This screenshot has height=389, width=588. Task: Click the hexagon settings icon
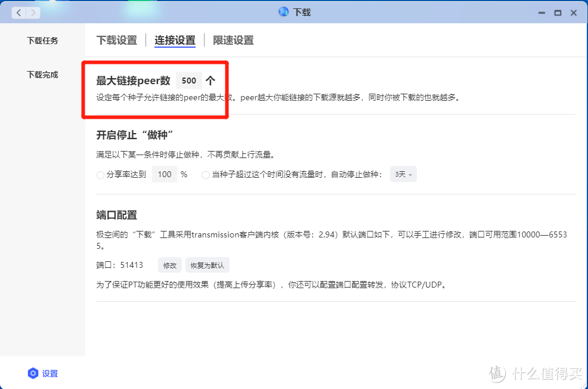click(33, 373)
